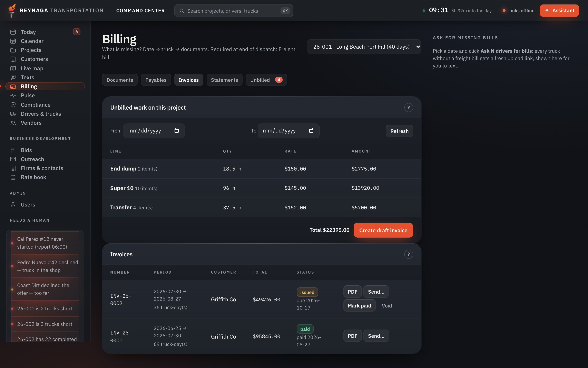Void invoice INV-26-0002
The height and width of the screenshot is (368, 588).
(386, 306)
